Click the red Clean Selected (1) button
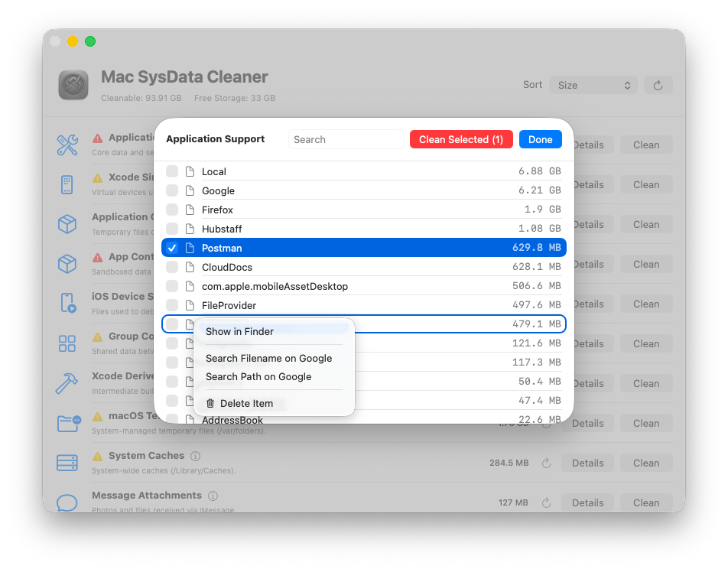This screenshot has height=569, width=728. click(x=461, y=139)
